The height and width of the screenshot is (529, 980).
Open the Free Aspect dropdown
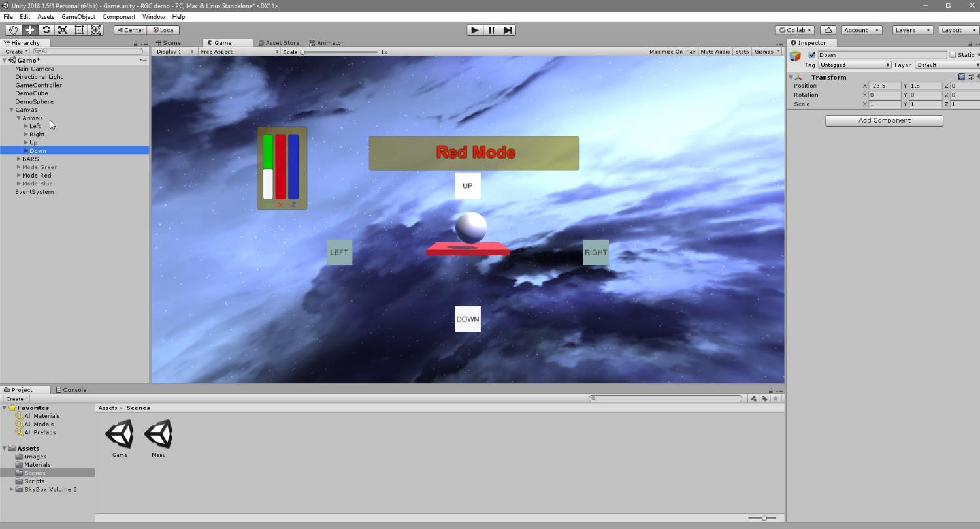tap(239, 52)
